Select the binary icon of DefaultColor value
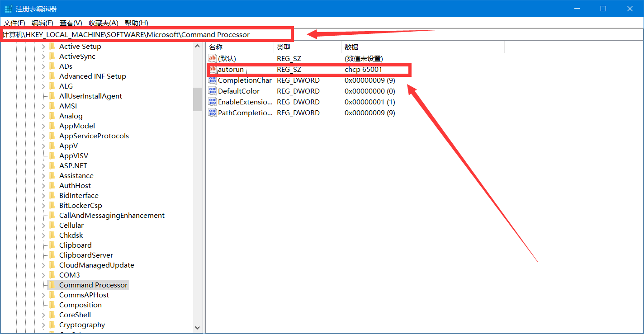The width and height of the screenshot is (644, 334). tap(213, 91)
